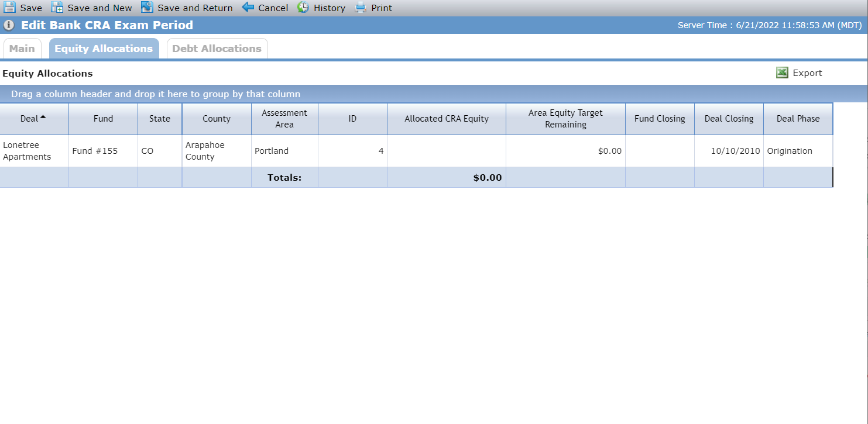Sort by Allocated CRA Equity header

[447, 119]
